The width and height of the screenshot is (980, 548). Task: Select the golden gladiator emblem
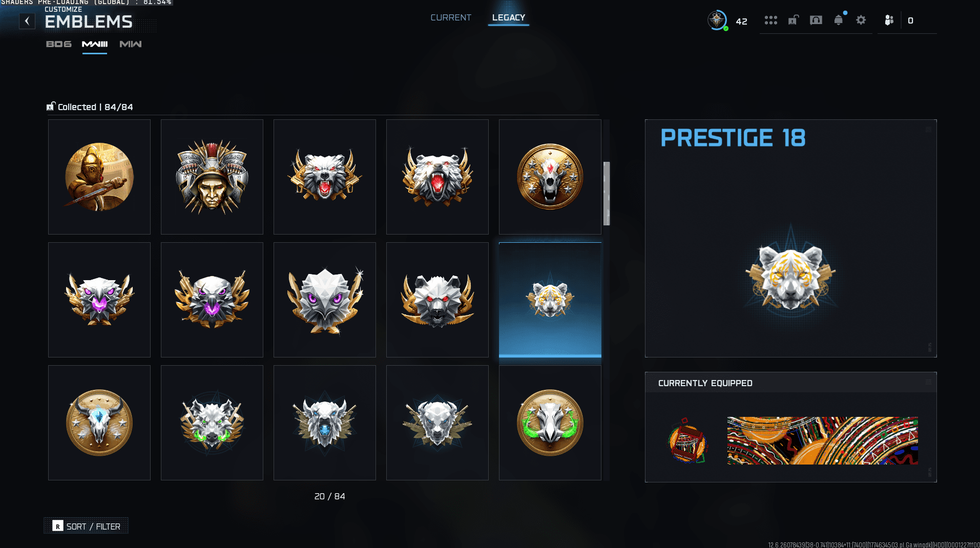click(99, 177)
